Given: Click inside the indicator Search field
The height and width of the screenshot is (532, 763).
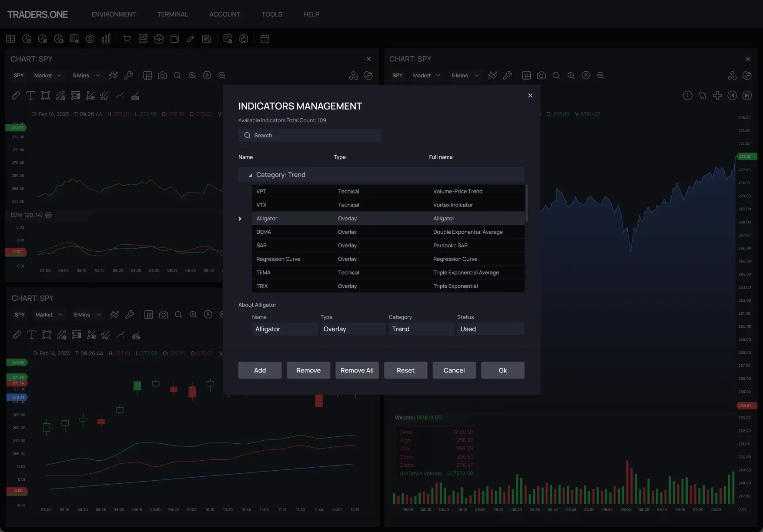Looking at the screenshot, I should coord(309,135).
